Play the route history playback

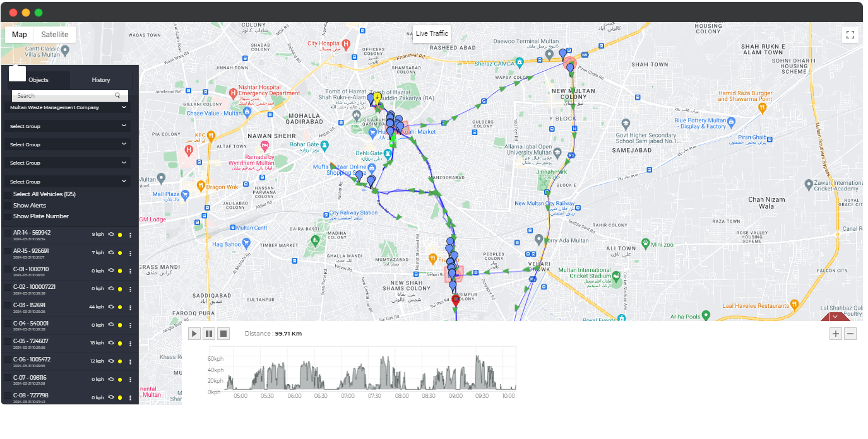194,334
